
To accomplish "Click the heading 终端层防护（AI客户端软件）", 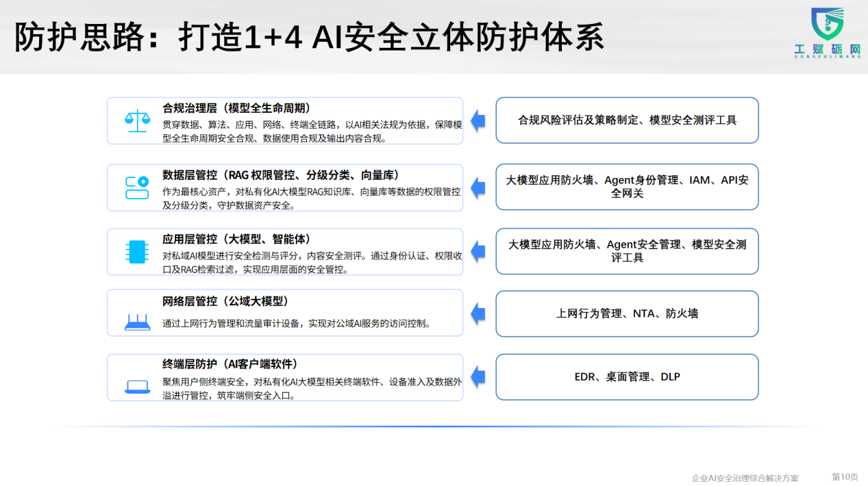I will point(230,364).
